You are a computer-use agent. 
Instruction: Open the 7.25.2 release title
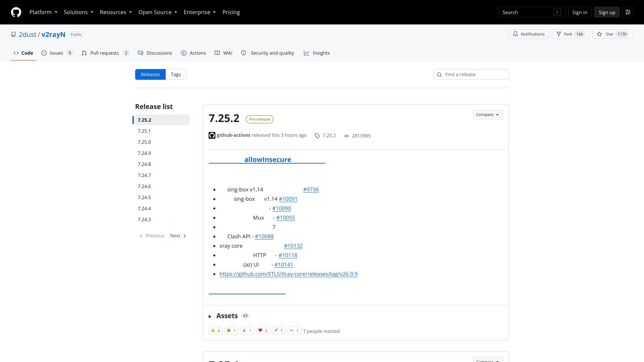tap(224, 118)
